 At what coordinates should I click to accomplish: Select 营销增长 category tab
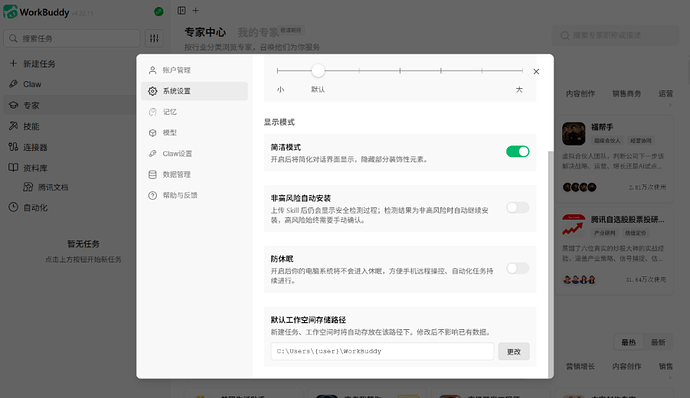point(580,366)
